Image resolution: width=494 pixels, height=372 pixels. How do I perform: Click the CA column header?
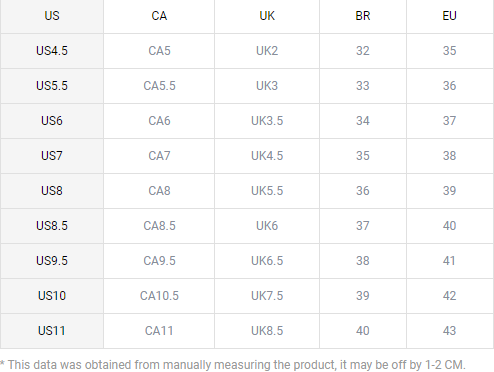[x=159, y=16]
